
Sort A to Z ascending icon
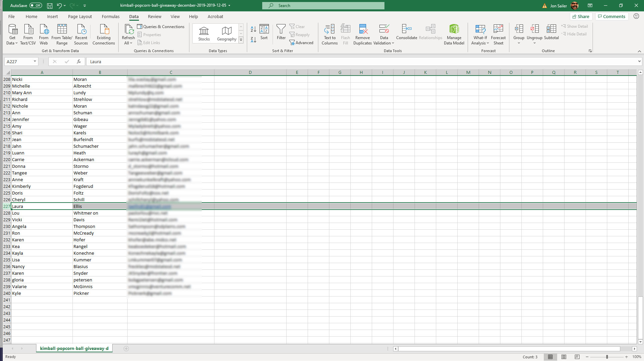tap(253, 29)
